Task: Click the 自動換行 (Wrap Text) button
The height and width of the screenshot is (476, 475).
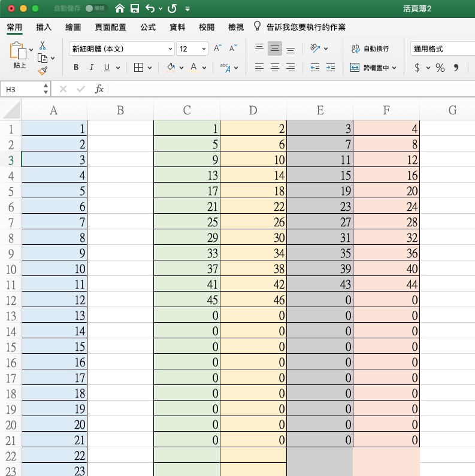Action: [x=370, y=48]
